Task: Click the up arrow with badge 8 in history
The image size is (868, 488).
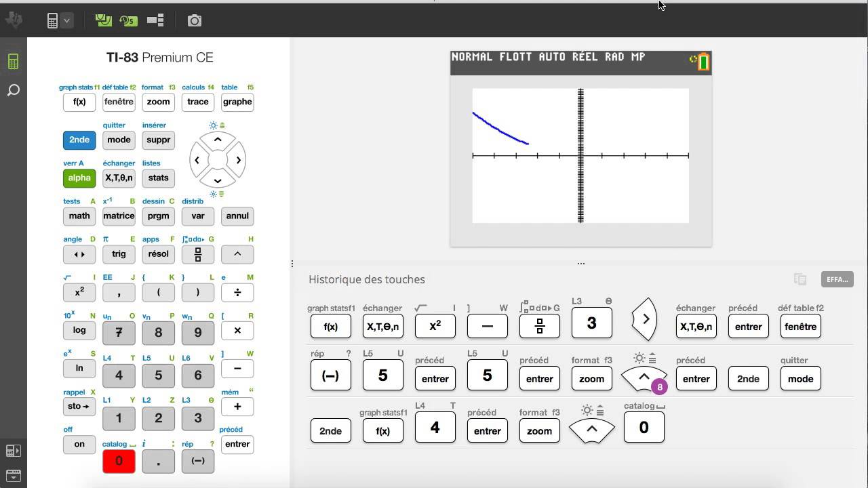Action: pos(644,378)
